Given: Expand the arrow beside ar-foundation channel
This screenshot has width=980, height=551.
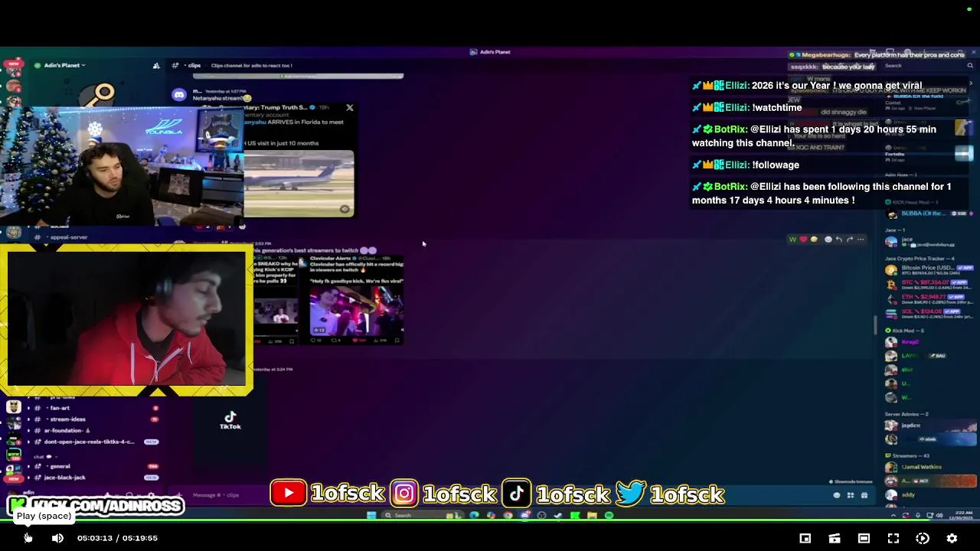Looking at the screenshot, I should [28, 430].
